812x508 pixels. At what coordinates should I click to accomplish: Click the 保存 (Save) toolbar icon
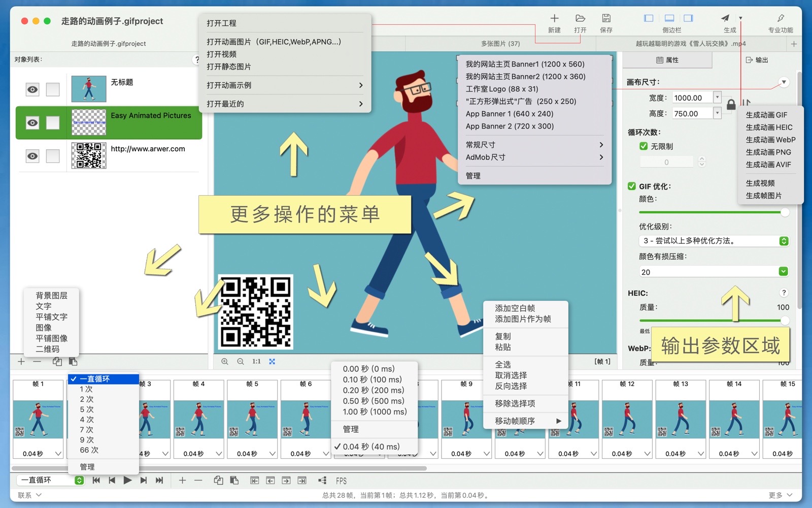tap(606, 19)
